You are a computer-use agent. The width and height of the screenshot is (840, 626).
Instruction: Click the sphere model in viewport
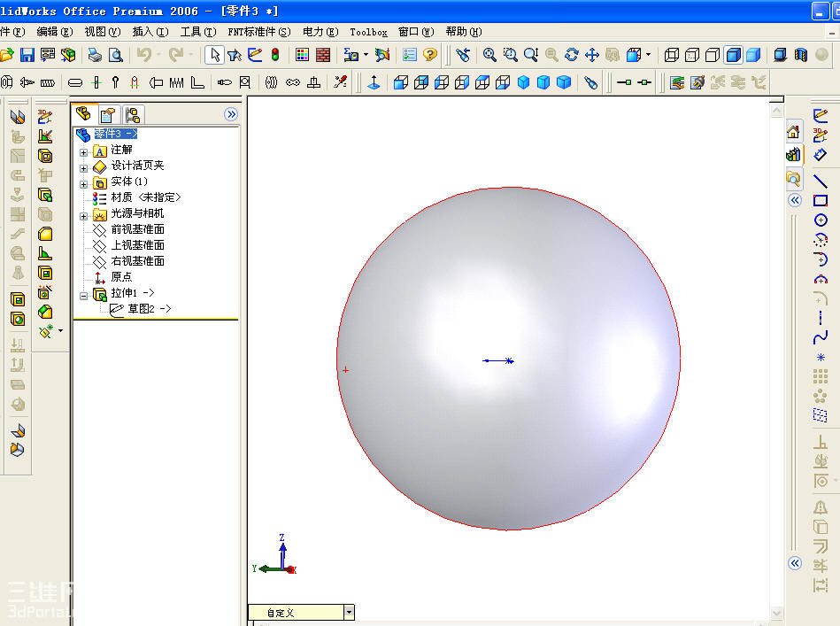[508, 358]
